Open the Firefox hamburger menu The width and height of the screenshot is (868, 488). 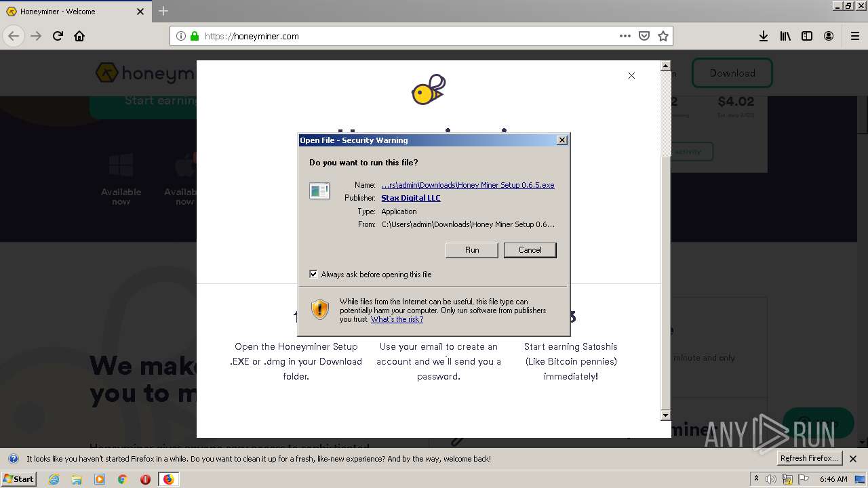(854, 36)
